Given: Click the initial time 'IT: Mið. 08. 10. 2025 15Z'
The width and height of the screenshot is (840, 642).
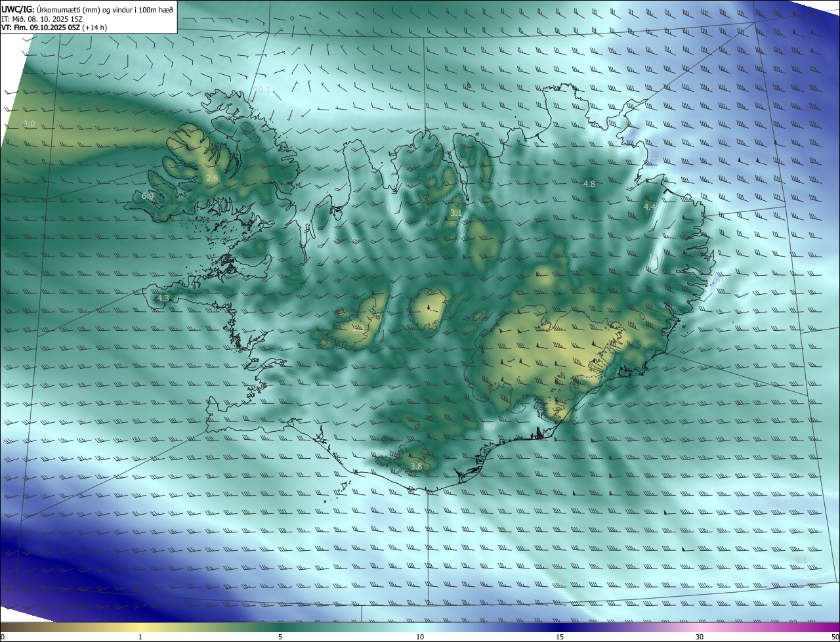Looking at the screenshot, I should [41, 18].
